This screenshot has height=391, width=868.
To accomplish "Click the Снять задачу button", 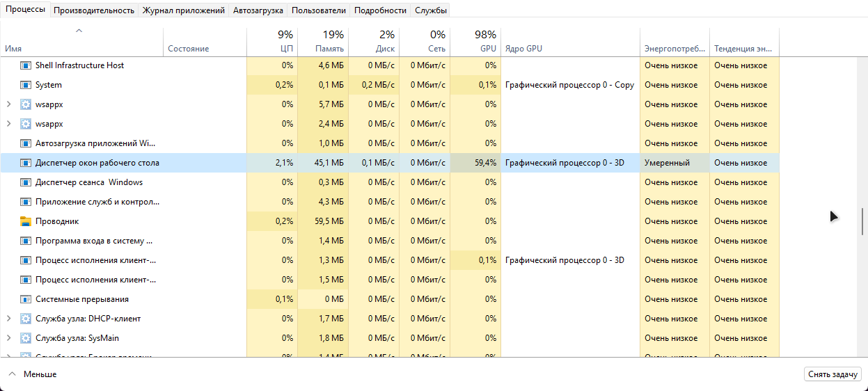I will [833, 374].
